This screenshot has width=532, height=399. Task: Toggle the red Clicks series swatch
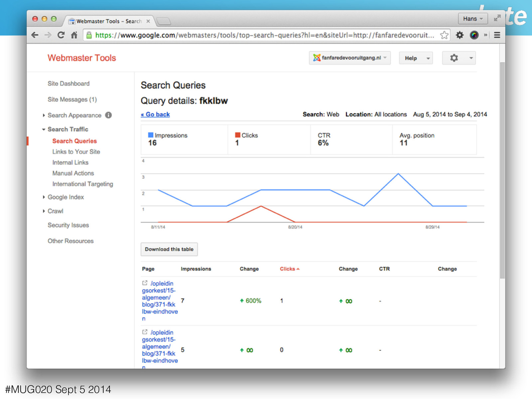click(238, 135)
